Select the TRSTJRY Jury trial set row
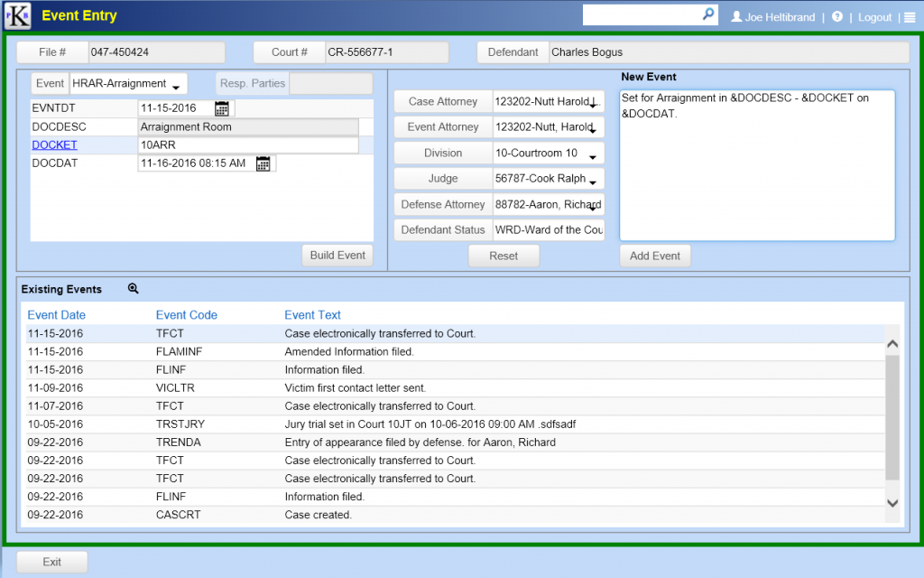Viewport: 924px width, 578px height. point(455,424)
